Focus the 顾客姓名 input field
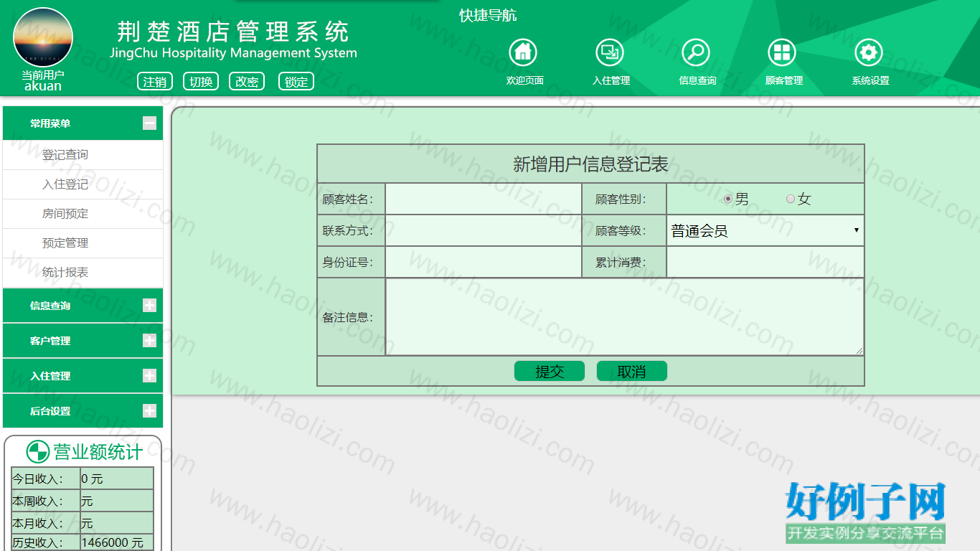 484,199
